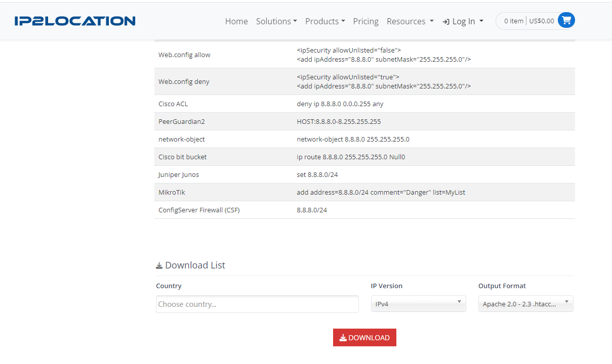Select the Web.config deny row label
Image resolution: width=612 pixels, height=364 pixels.
(x=184, y=82)
